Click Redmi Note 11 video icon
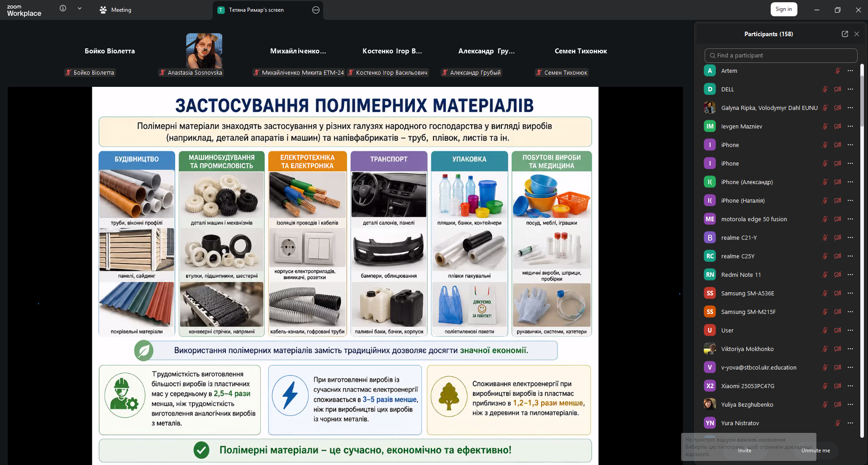Image resolution: width=868 pixels, height=465 pixels. tap(838, 275)
